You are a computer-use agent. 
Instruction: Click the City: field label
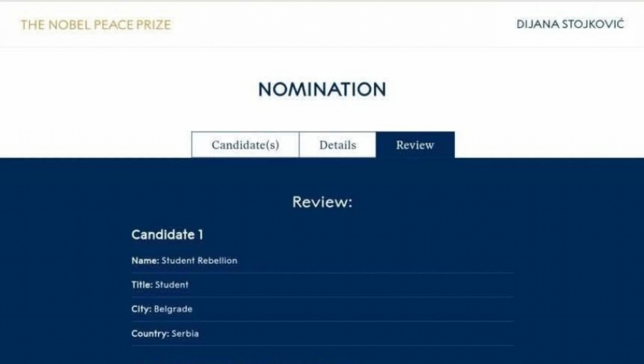[x=141, y=309]
